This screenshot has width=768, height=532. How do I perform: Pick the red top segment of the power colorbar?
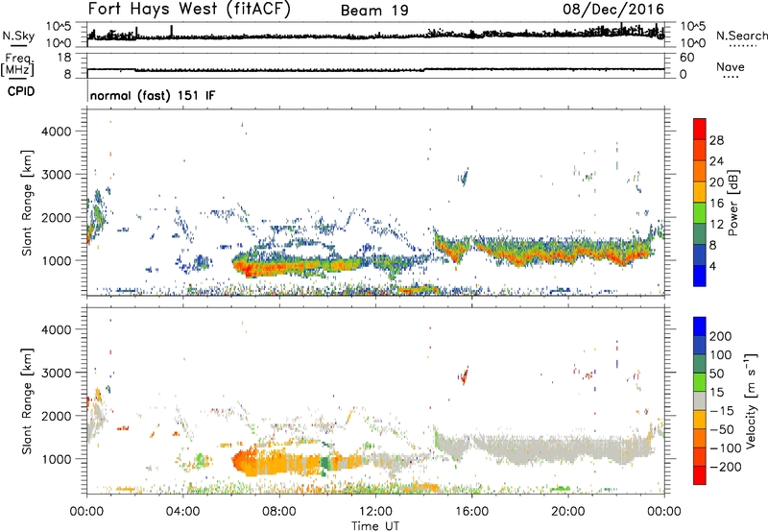[700, 129]
